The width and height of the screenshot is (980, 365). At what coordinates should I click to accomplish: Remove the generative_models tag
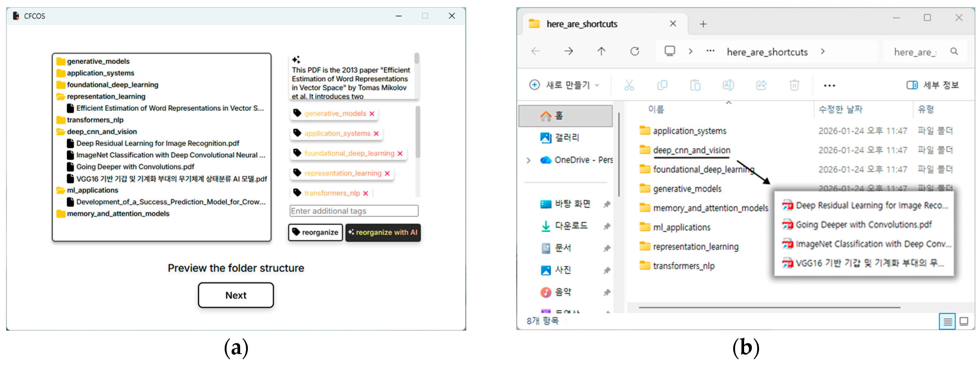coord(372,114)
